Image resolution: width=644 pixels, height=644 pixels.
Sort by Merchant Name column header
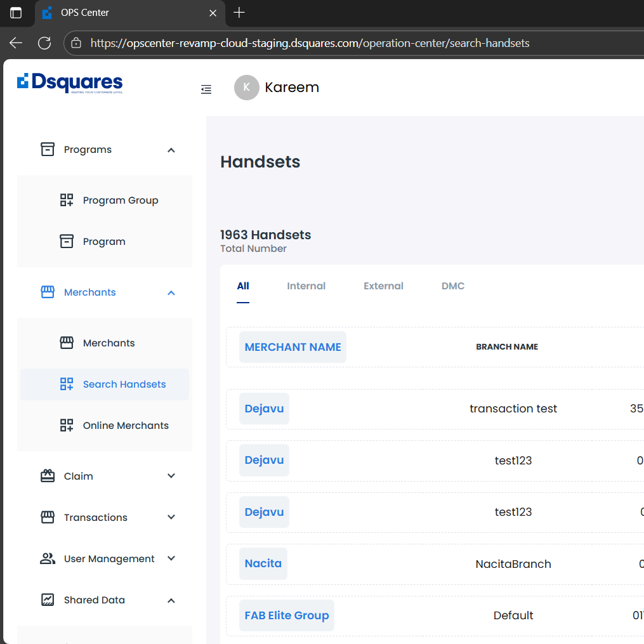pos(292,347)
